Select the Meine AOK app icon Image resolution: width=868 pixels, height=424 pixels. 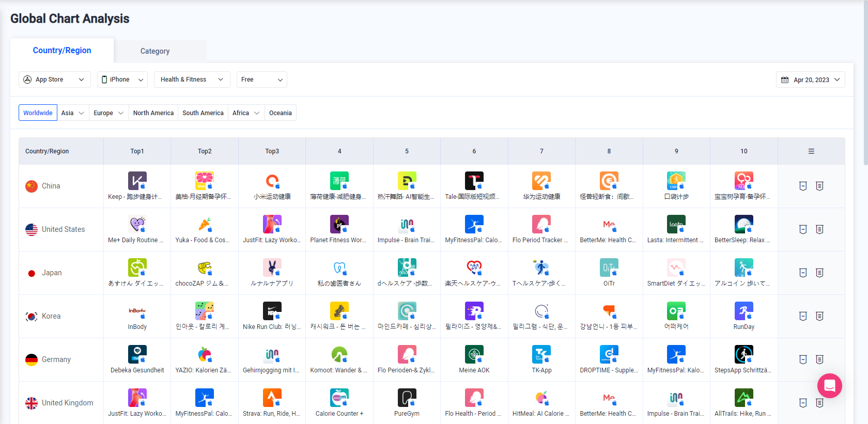point(474,354)
